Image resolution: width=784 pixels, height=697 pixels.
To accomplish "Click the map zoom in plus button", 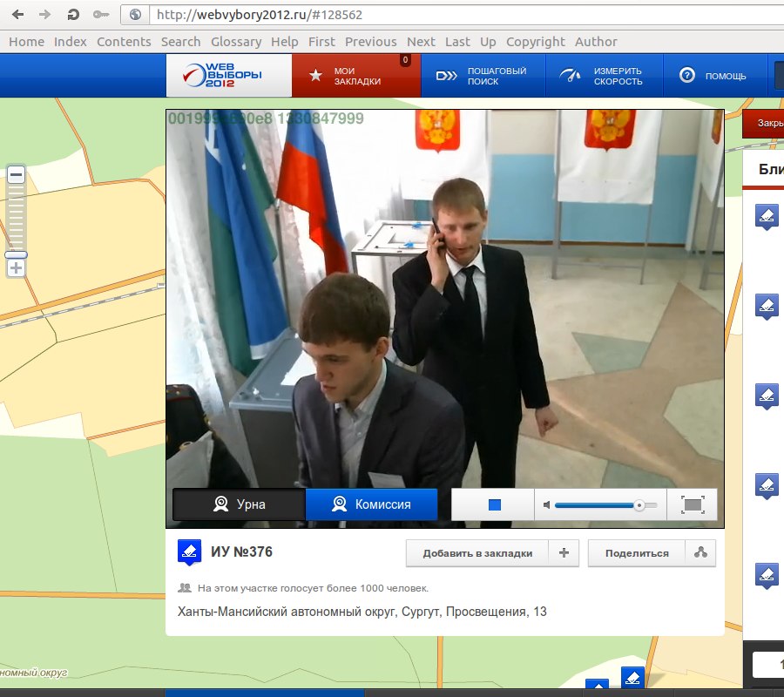I will click(16, 268).
